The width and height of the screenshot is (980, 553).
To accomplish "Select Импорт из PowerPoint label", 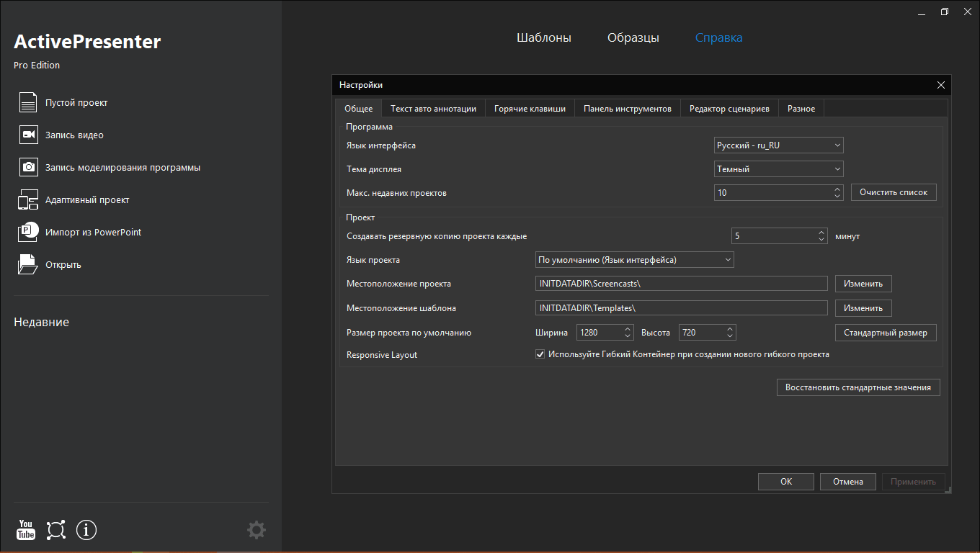I will 93,233.
